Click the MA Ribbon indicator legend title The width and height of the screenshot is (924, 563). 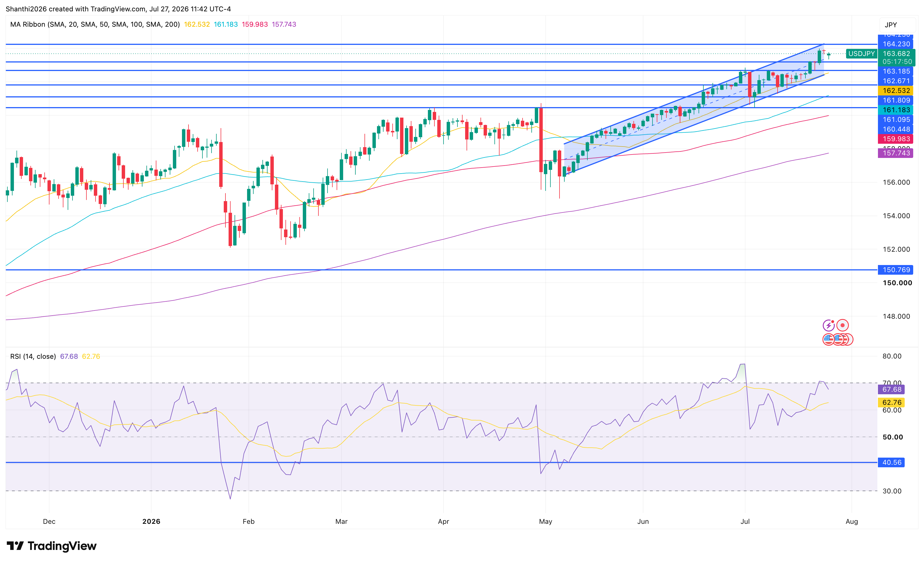(95, 24)
